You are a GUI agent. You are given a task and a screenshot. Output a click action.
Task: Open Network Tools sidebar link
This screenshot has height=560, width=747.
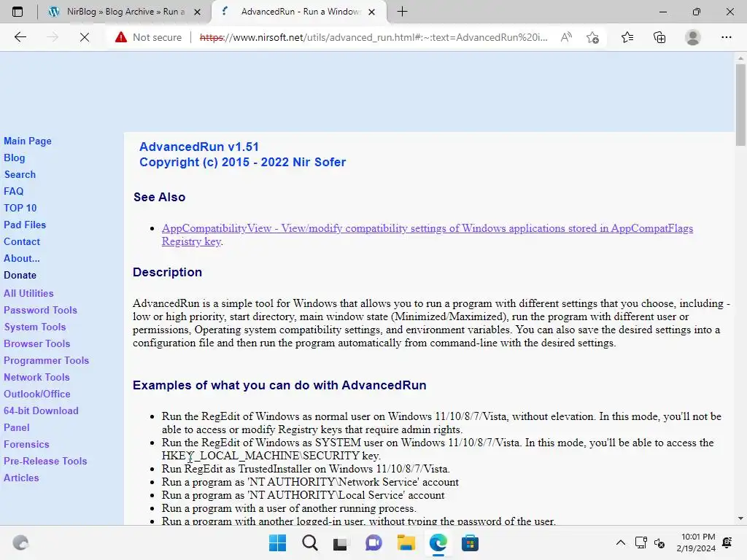(36, 377)
